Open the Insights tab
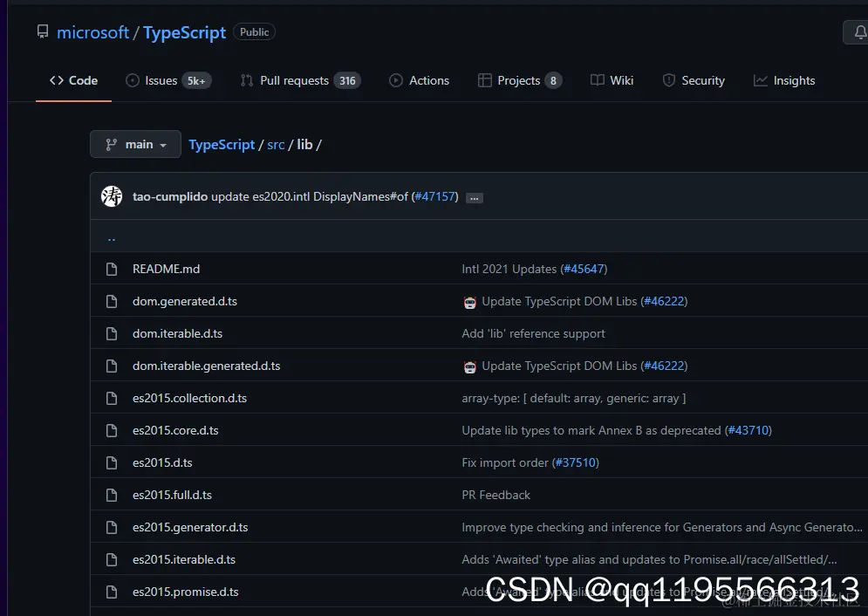This screenshot has height=616, width=868. click(x=784, y=81)
